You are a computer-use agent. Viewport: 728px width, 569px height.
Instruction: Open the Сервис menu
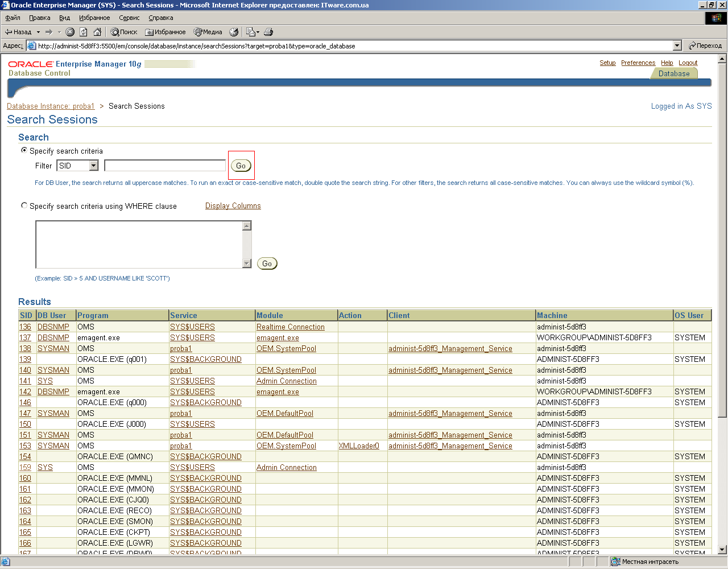click(x=129, y=18)
